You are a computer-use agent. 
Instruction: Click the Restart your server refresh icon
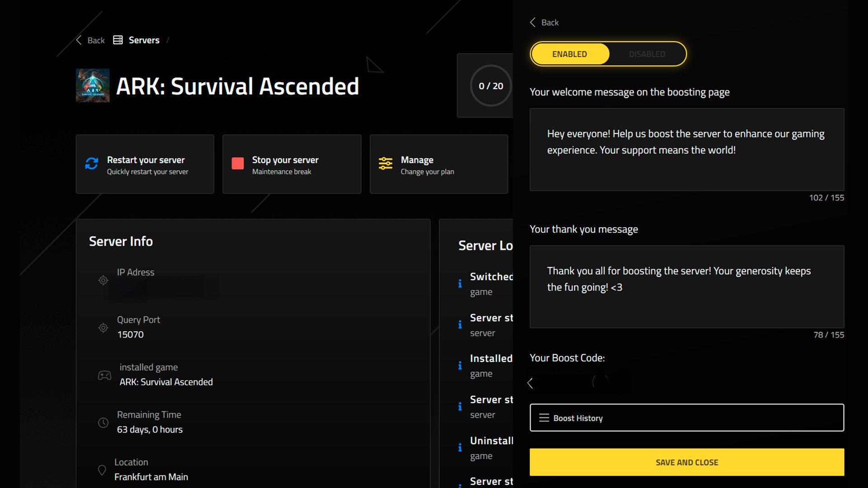(92, 164)
